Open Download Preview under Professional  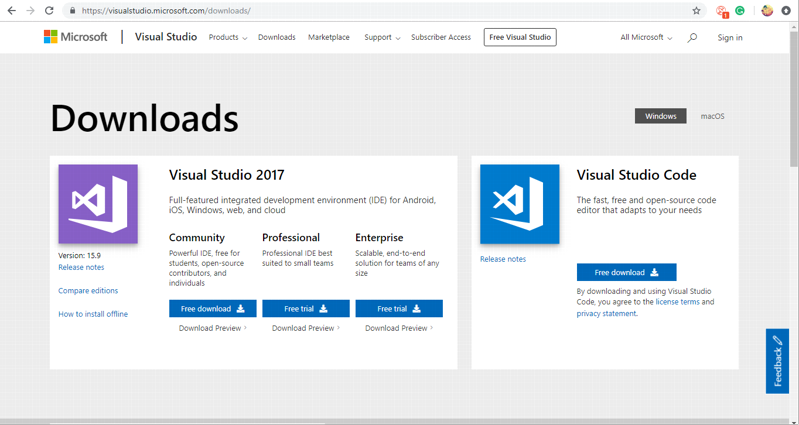tap(306, 328)
